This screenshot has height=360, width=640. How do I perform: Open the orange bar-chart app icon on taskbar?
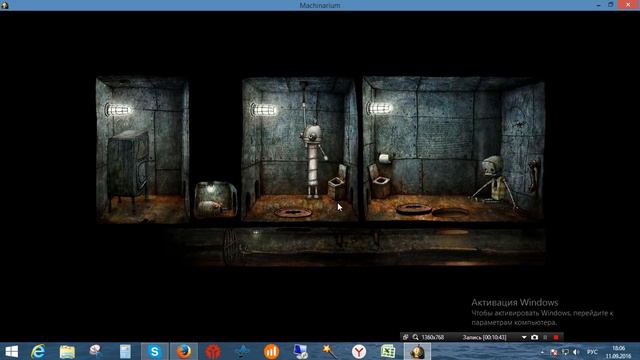[x=271, y=351]
